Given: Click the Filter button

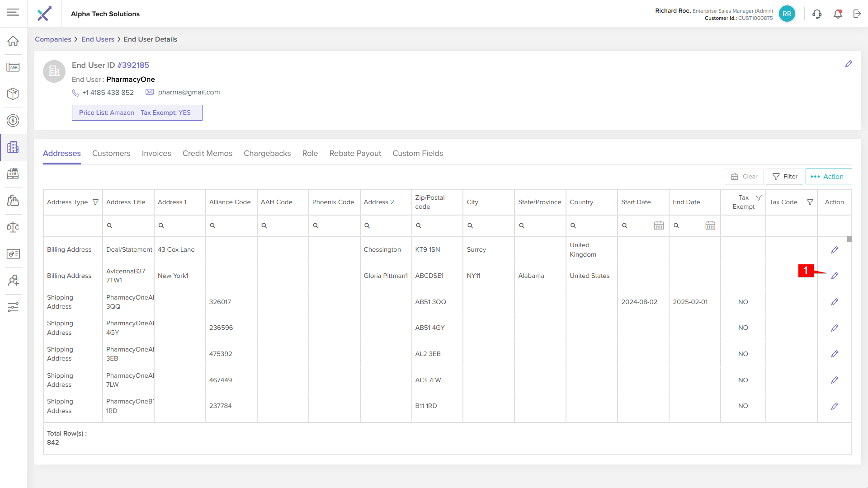Looking at the screenshot, I should pos(784,177).
